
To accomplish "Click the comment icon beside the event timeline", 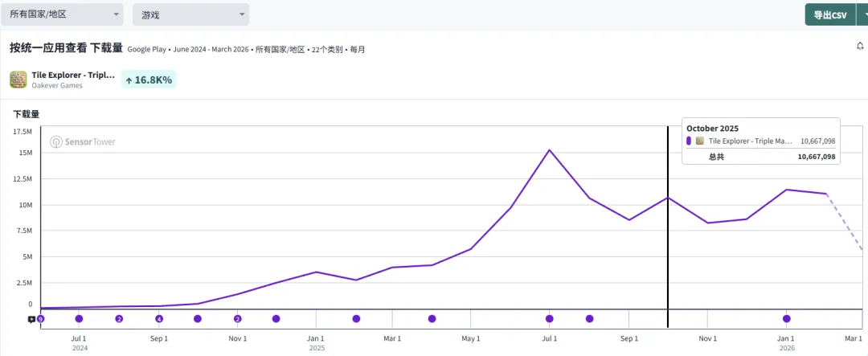I will pos(31,319).
